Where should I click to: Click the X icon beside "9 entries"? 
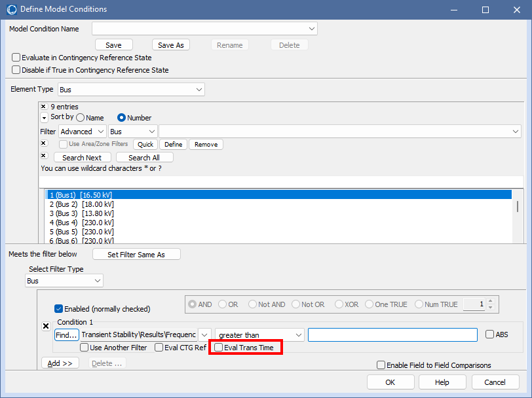tap(44, 106)
